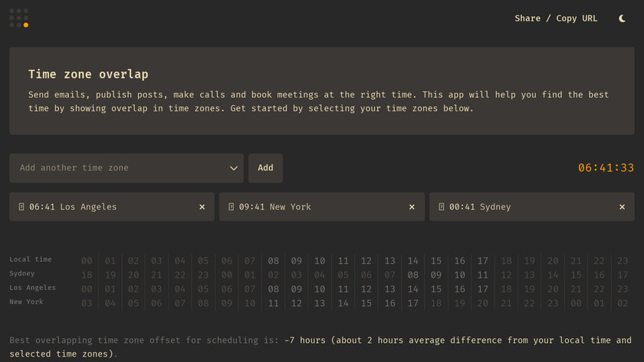Click the dotted grid app logo
This screenshot has width=644, height=362.
pyautogui.click(x=19, y=18)
